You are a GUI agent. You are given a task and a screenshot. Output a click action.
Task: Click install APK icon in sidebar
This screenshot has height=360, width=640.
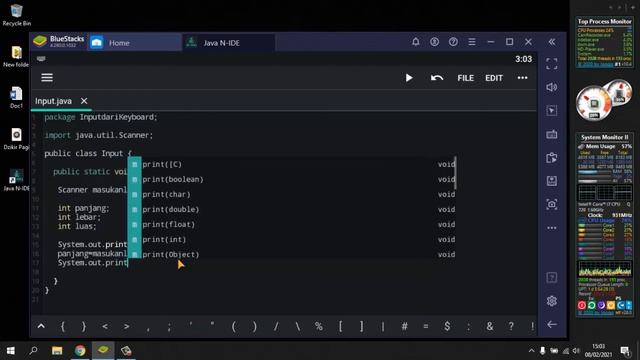pos(552,158)
